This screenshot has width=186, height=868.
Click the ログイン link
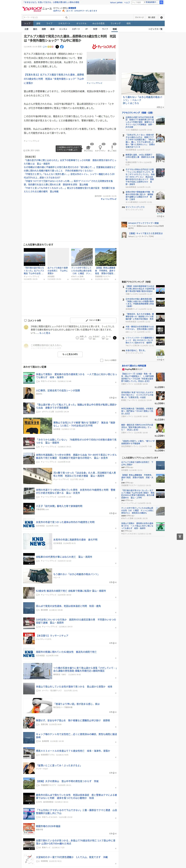tap(57, 11)
